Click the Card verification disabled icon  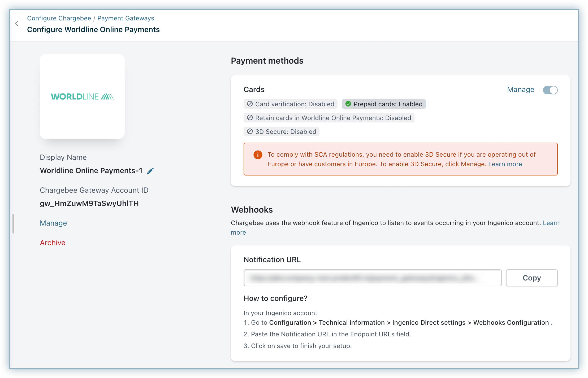click(x=250, y=104)
